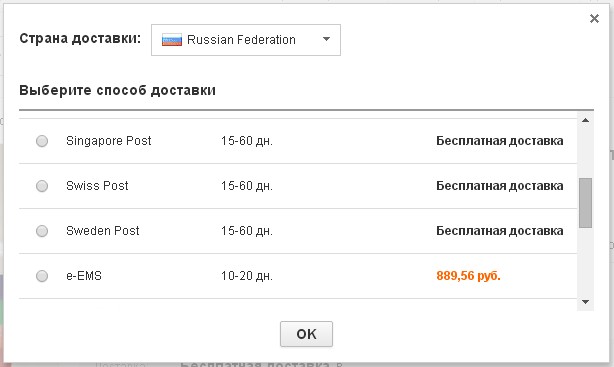Click the shipping list scrollbar thumb
Viewport: 614px width, 367px height.
coord(585,203)
